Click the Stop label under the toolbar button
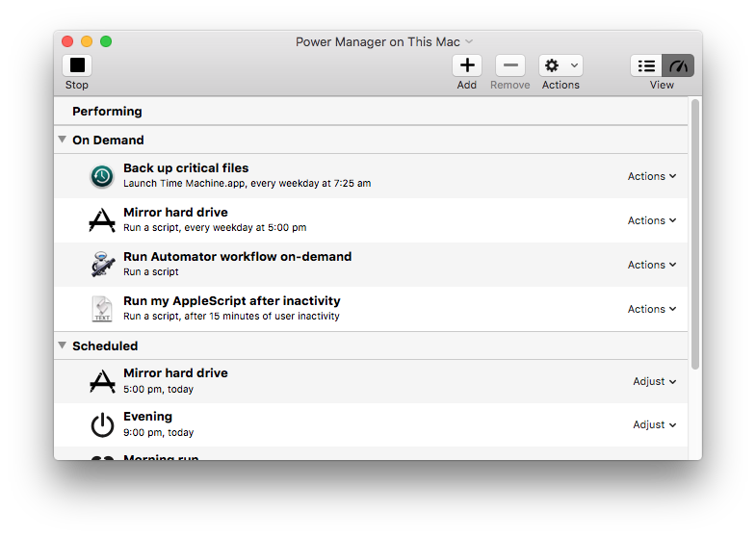Screen dimensions: 756x537 [x=77, y=85]
